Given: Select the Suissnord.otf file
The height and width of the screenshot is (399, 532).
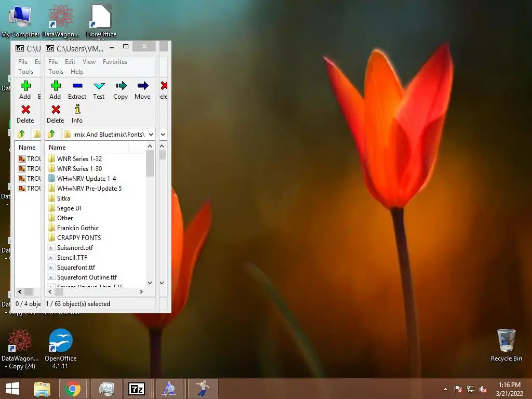Looking at the screenshot, I should pyautogui.click(x=75, y=247).
